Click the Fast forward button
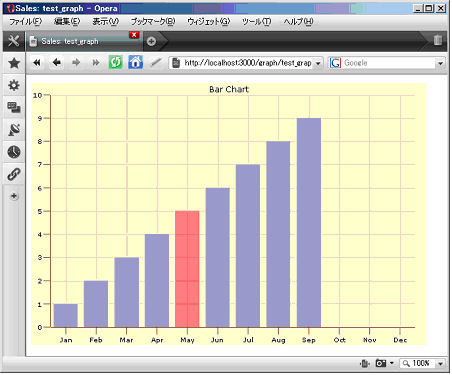Viewport: 452px width, 375px height. point(96,62)
